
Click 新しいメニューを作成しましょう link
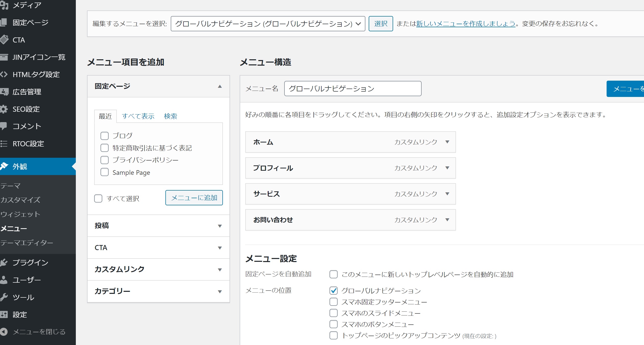(466, 24)
